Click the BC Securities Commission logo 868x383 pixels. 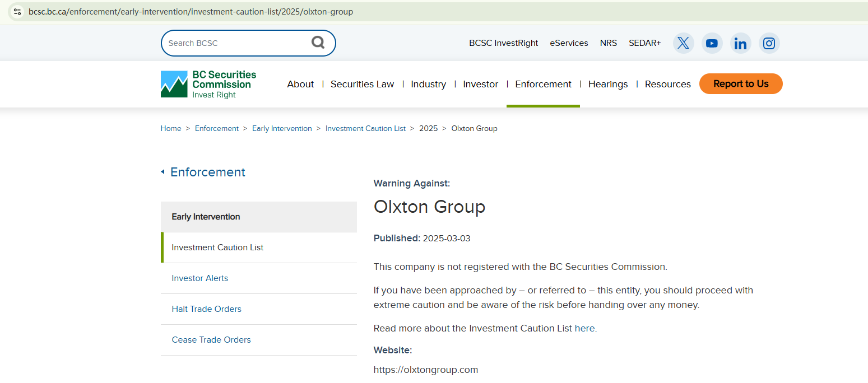coord(208,84)
